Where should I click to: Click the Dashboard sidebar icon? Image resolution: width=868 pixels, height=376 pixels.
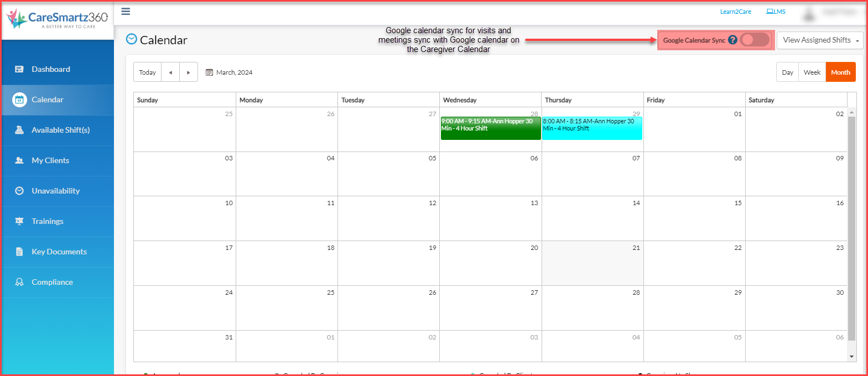click(19, 69)
